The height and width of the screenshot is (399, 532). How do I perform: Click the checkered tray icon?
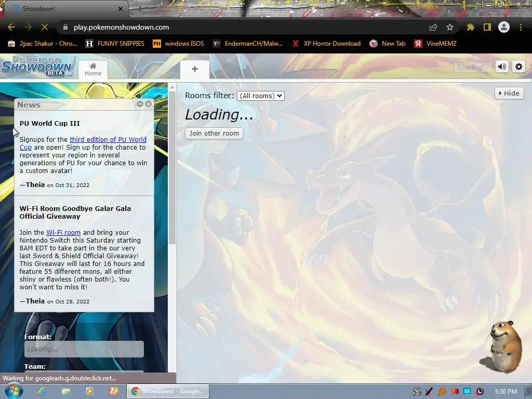point(417,392)
